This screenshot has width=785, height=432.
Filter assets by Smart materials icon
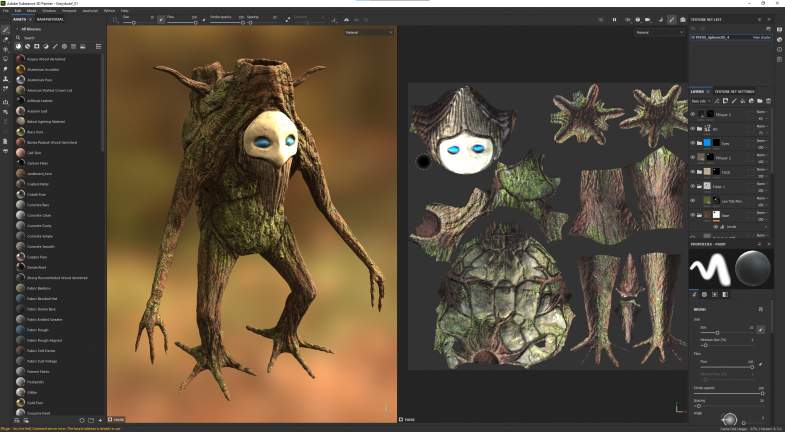pos(28,46)
